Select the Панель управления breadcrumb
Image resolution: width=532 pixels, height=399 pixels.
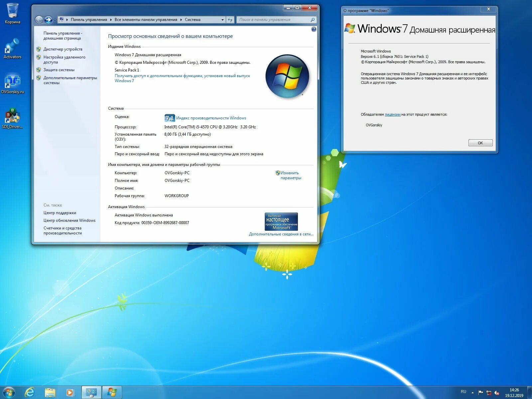89,20
